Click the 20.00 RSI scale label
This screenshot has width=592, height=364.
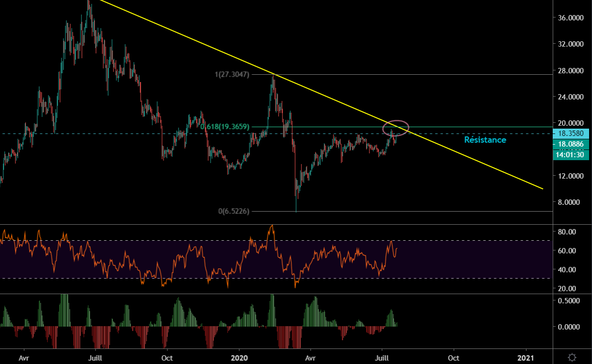(x=566, y=288)
